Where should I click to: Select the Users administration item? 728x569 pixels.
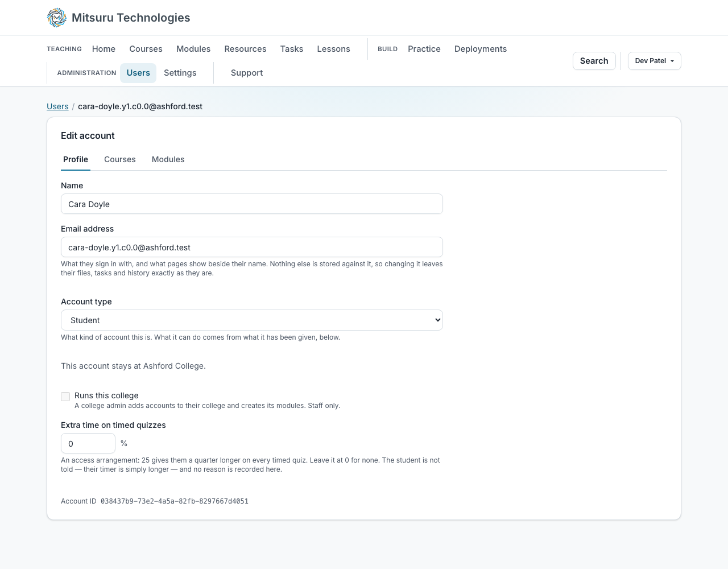click(138, 73)
